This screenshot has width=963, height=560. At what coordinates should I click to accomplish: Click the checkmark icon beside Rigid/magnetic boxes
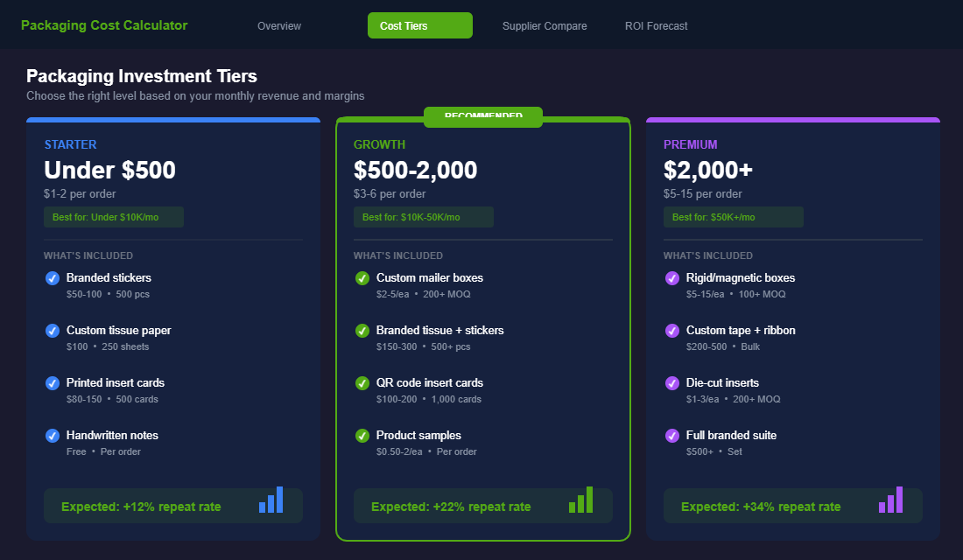click(672, 278)
